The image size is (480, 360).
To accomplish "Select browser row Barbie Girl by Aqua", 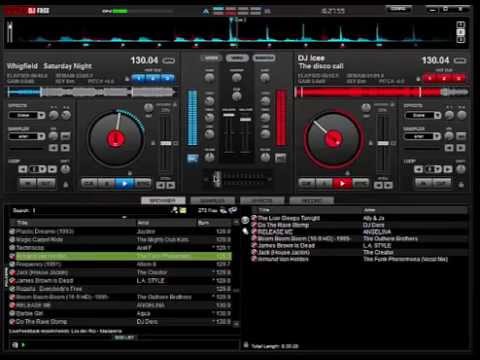I will [121, 313].
